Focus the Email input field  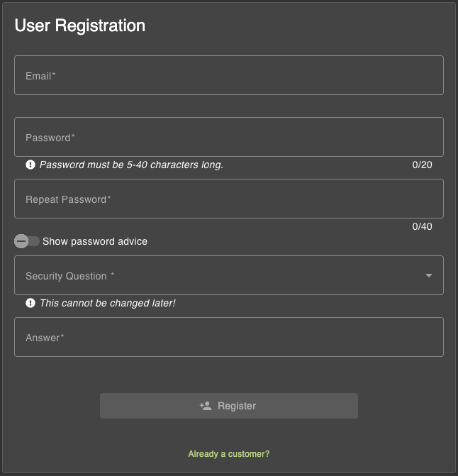[228, 75]
